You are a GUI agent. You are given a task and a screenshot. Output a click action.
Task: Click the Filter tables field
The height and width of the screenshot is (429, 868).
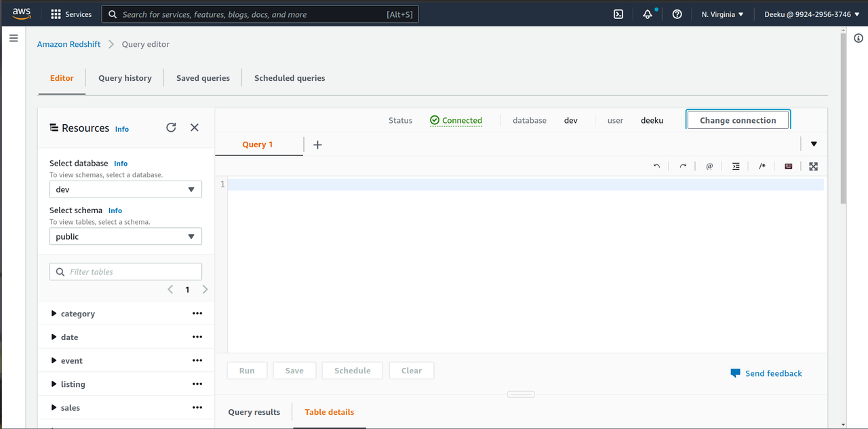(125, 272)
